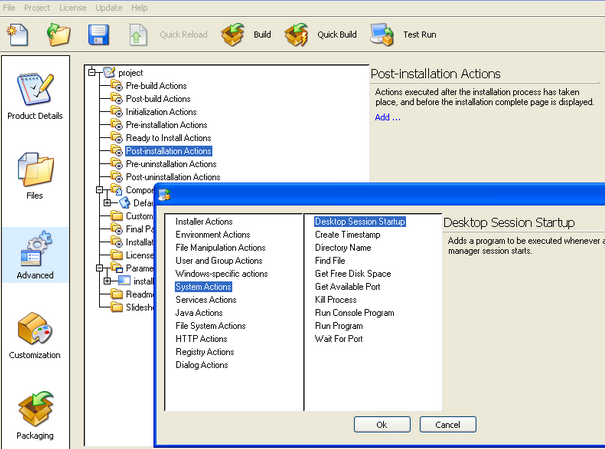The image size is (605, 449).
Task: Click the Readme folder icon in tree
Action: coord(117,294)
